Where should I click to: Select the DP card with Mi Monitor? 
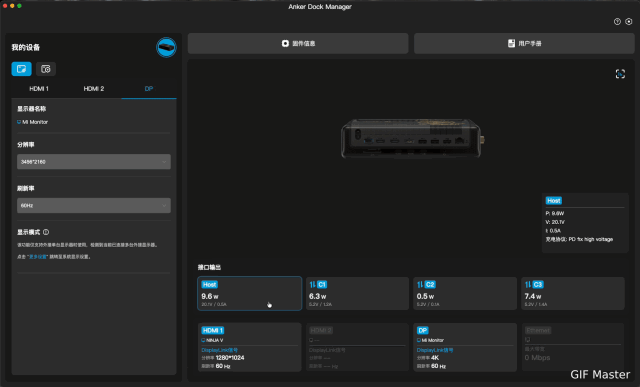click(465, 347)
